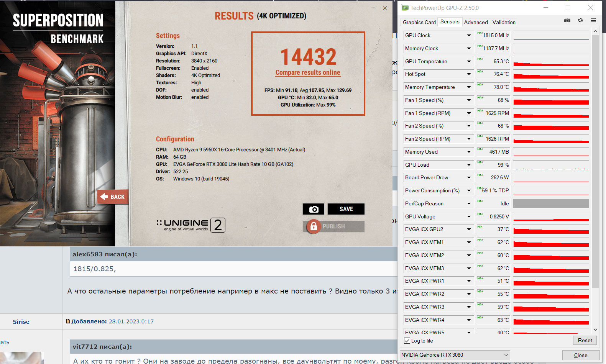Click the GPU-Z sensor list scroll-down arrow
Image resolution: width=606 pixels, height=364 pixels.
pos(595,330)
